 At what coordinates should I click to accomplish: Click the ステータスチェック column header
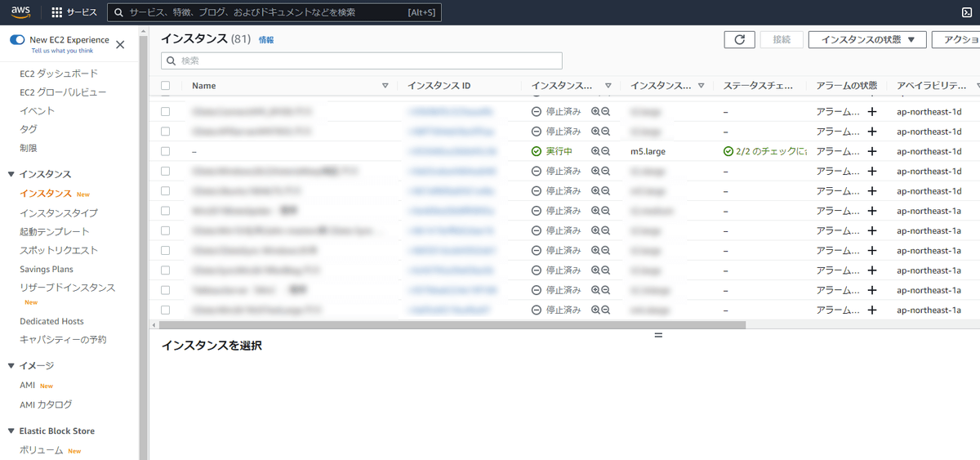(756, 86)
